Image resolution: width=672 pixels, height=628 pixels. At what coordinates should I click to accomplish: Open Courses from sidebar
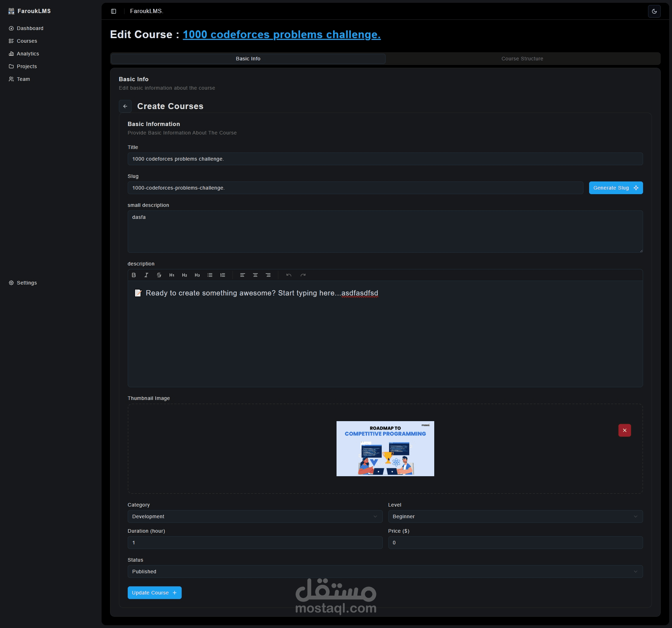point(23,41)
